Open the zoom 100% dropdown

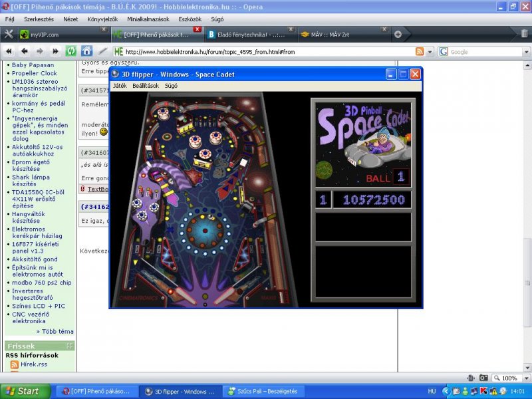[527, 378]
